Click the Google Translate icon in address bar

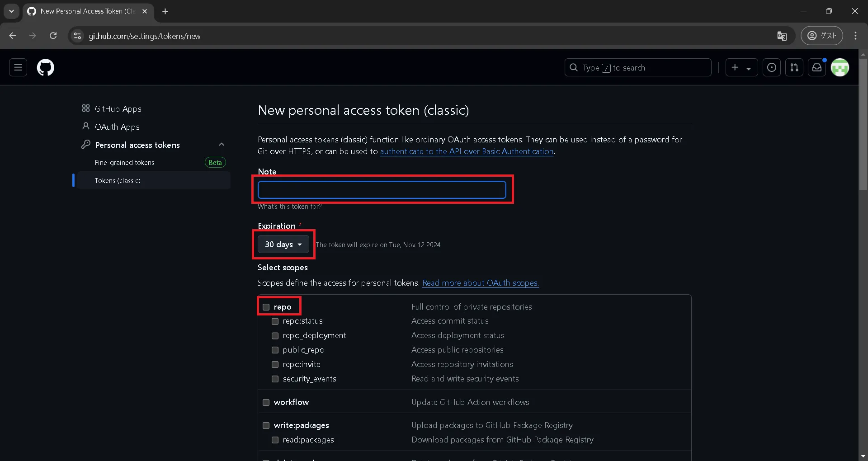click(x=782, y=36)
